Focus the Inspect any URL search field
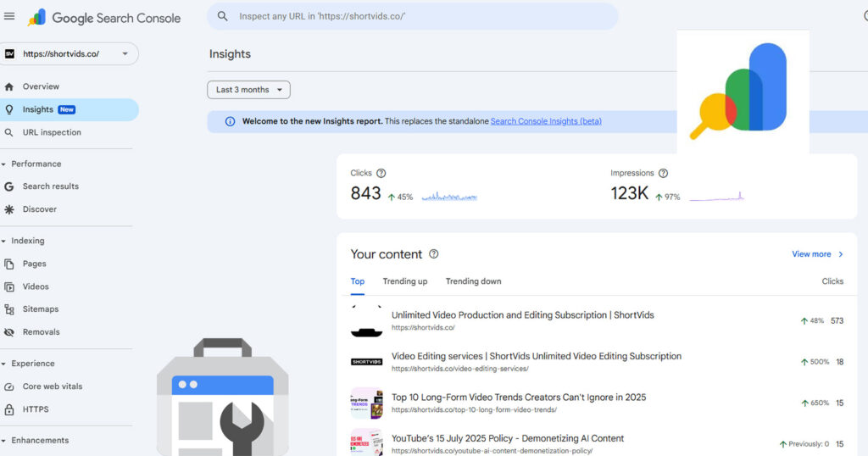Viewport: 868px width, 456px height. (413, 16)
